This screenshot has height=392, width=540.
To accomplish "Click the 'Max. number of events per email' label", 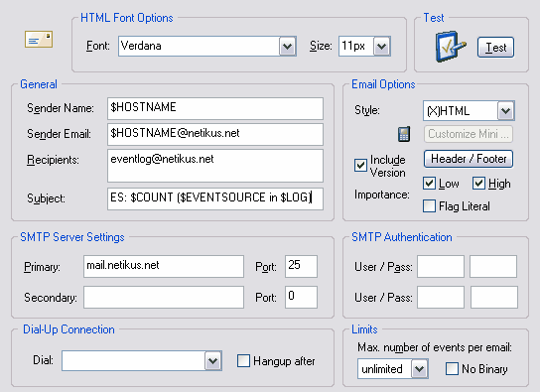I will click(435, 347).
